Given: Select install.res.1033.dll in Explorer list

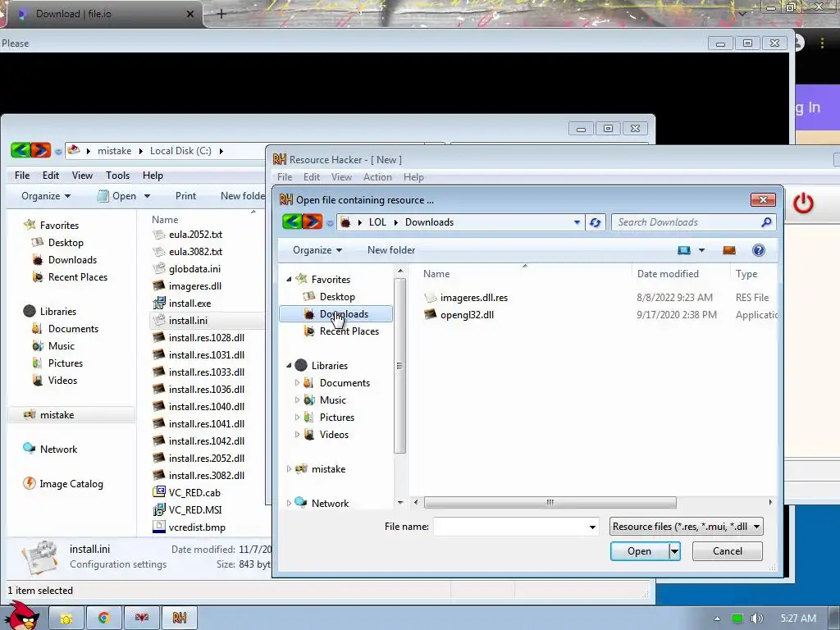Looking at the screenshot, I should [x=199, y=372].
